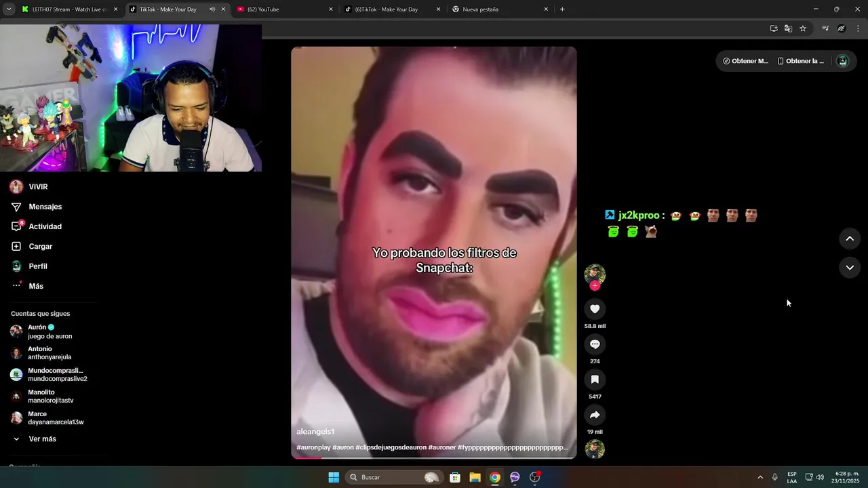Open a new browser tab with plus
The width and height of the screenshot is (868, 488).
coord(562,9)
